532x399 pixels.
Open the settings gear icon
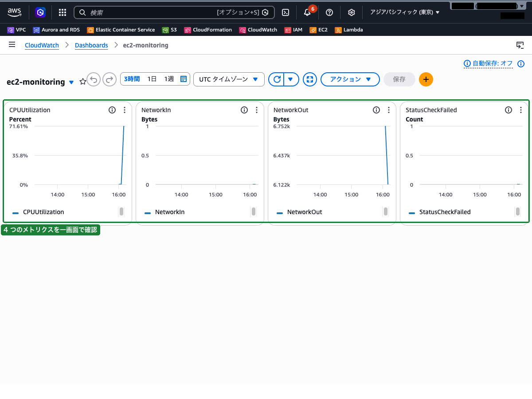point(352,12)
